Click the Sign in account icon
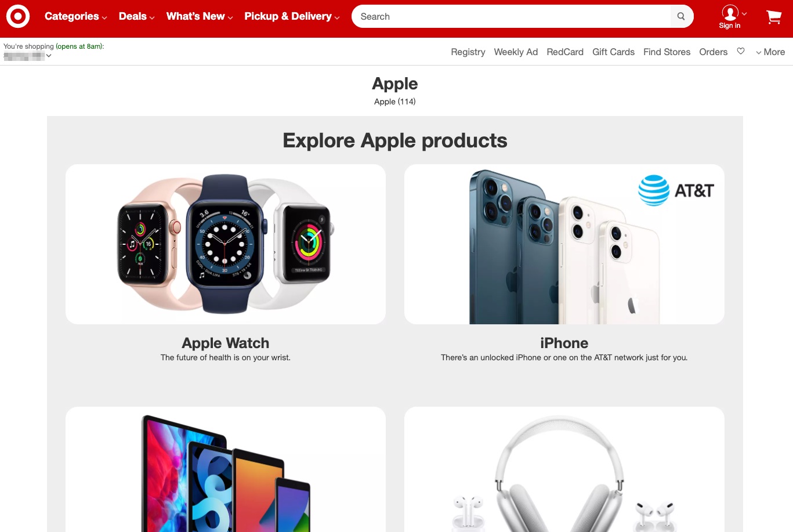 click(730, 17)
